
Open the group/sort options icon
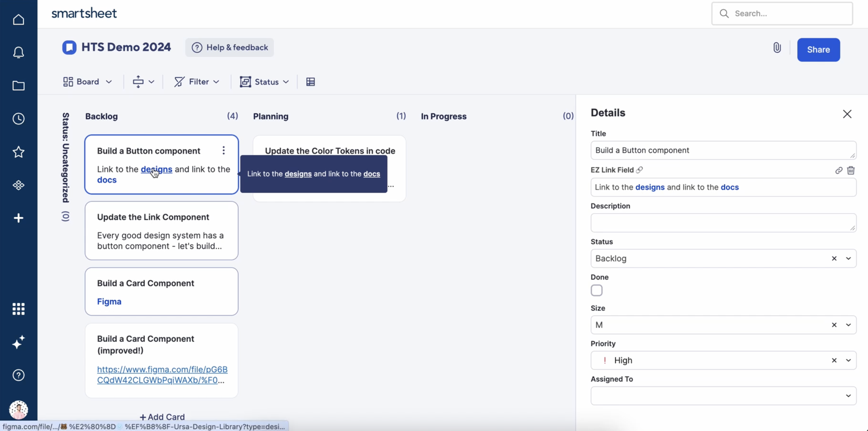141,81
